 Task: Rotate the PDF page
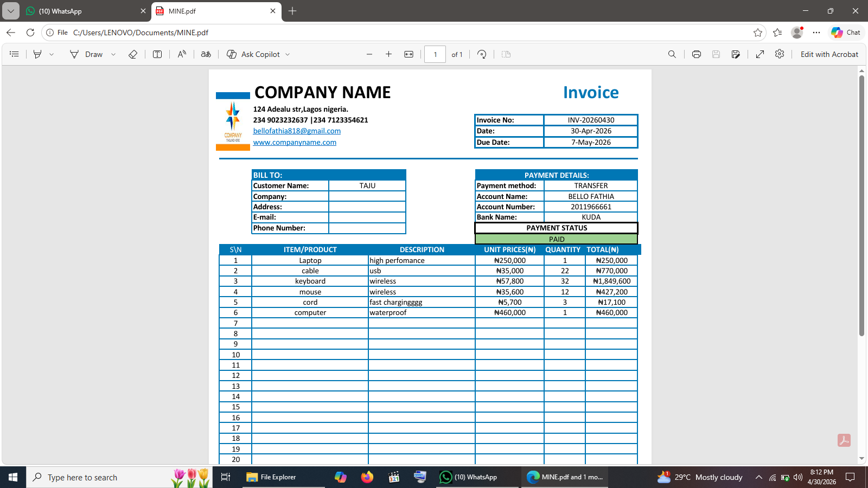click(x=482, y=54)
